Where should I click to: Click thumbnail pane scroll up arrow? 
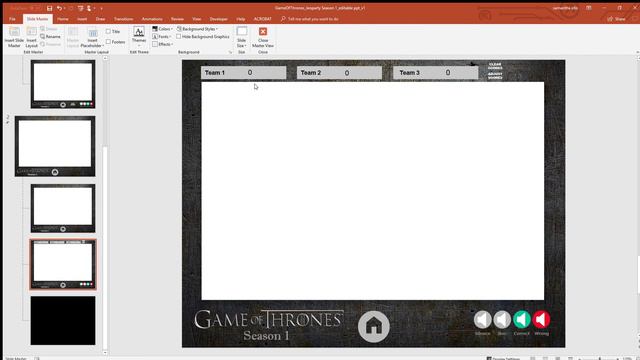click(105, 58)
